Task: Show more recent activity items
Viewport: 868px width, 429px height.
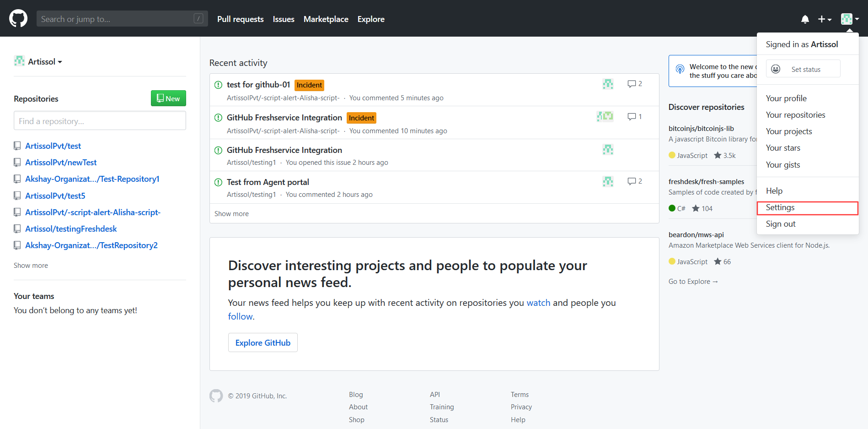Action: pos(231,214)
